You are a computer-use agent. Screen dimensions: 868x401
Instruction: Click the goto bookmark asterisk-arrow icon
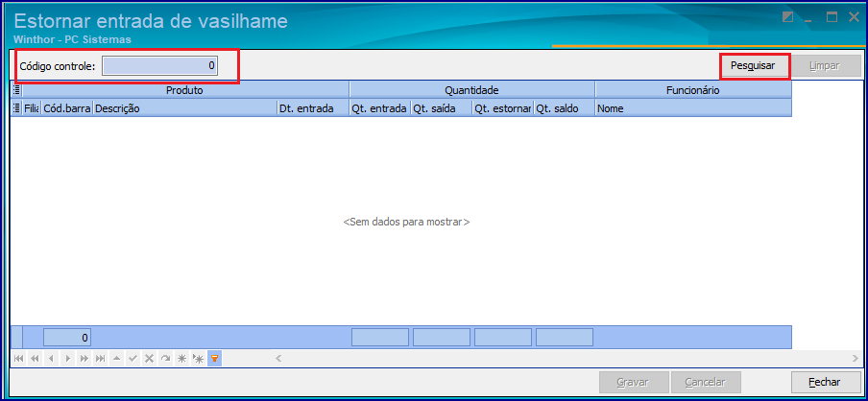pos(198,359)
